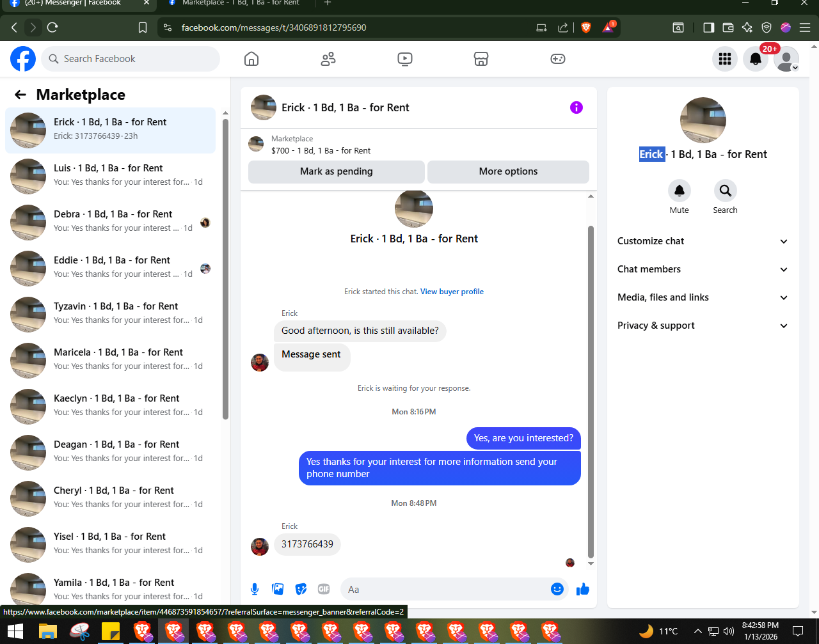819x644 pixels.
Task: Open File Explorer on the taskbar
Action: tap(48, 631)
